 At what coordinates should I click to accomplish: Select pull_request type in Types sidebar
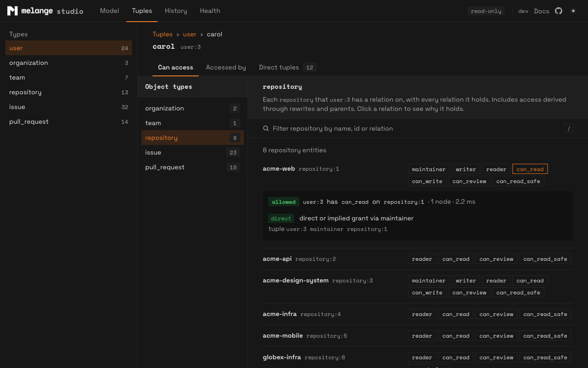pos(68,121)
